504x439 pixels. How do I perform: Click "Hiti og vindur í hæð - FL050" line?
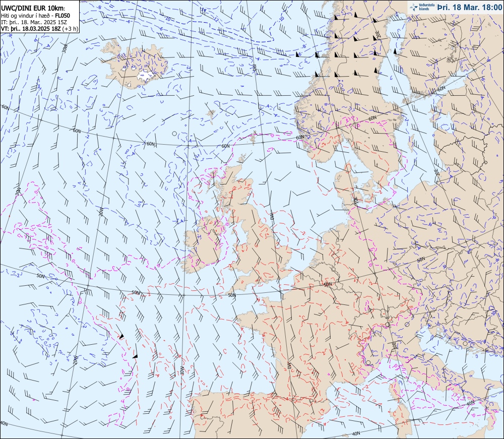click(x=35, y=16)
